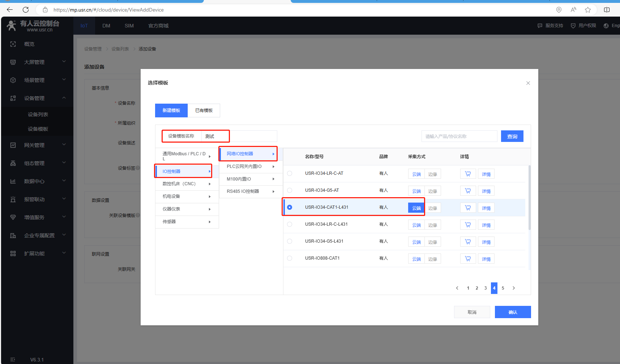The height and width of the screenshot is (364, 620).
Task: Open the DM top navigation tab
Action: [x=106, y=26]
